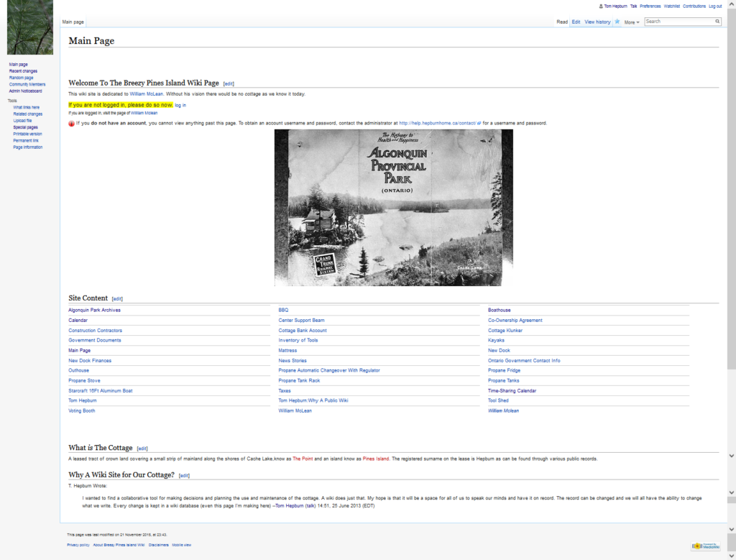Click the Log out link
The height and width of the screenshot is (560, 736).
pyautogui.click(x=714, y=6)
